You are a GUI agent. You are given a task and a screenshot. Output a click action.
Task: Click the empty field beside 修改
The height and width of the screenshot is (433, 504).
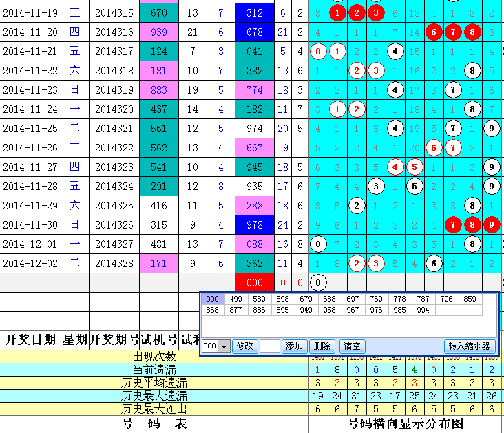tap(269, 346)
